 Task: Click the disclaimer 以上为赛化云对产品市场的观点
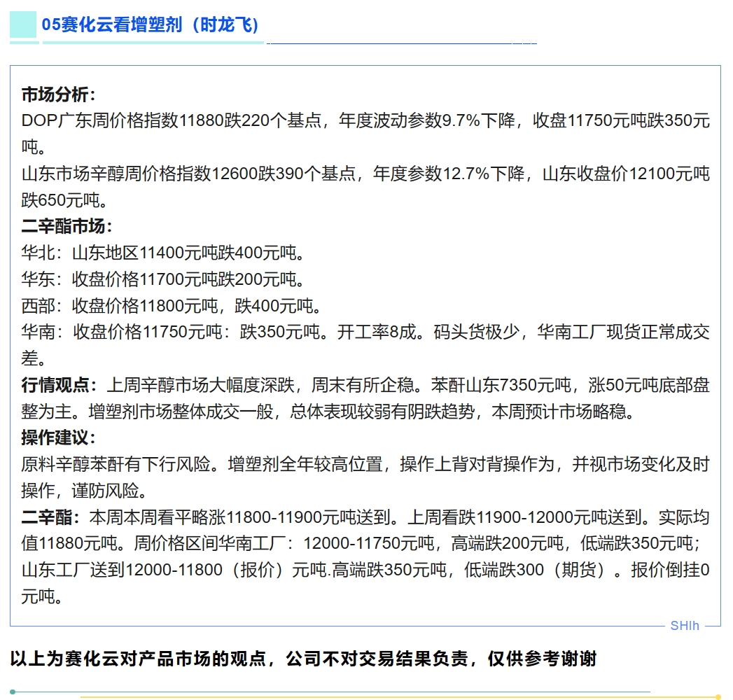[303, 659]
